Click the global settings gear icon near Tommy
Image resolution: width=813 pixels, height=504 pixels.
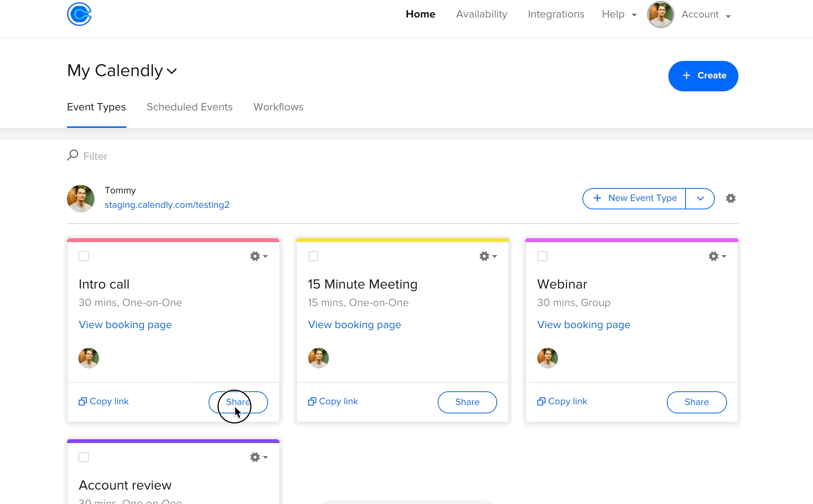(730, 198)
